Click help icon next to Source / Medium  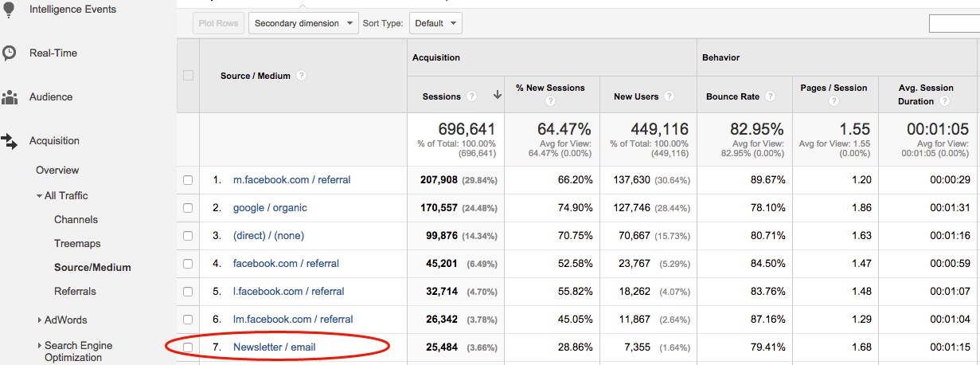tap(302, 76)
